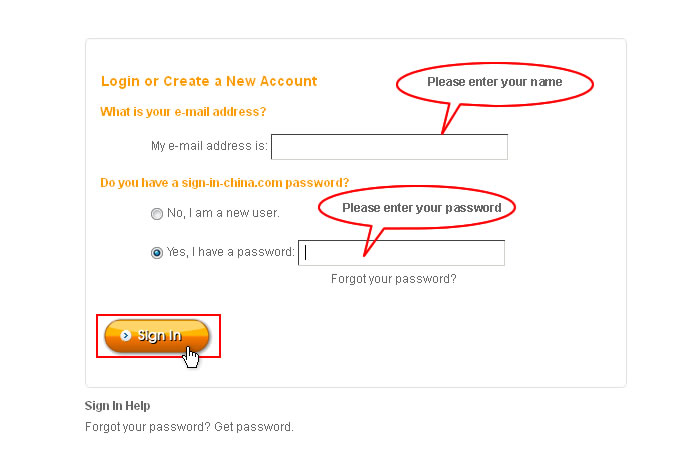Image resolution: width=700 pixels, height=476 pixels.
Task: Focus the e-mail address input field
Action: [x=389, y=146]
